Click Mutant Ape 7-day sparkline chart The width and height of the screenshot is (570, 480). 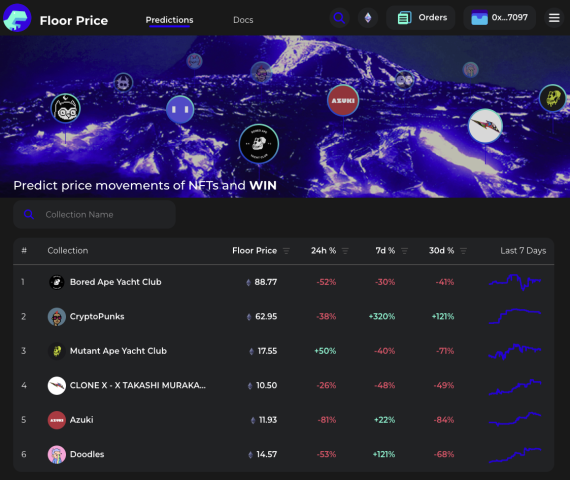[515, 352]
